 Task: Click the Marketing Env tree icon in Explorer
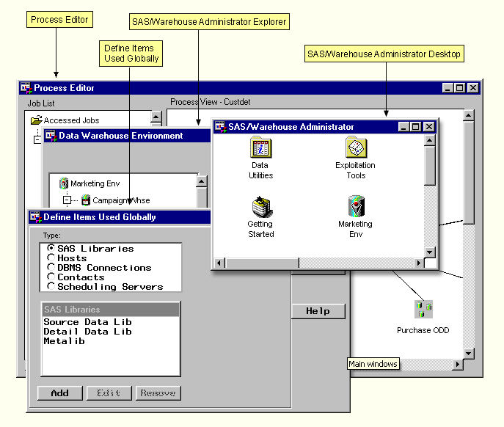coord(64,183)
